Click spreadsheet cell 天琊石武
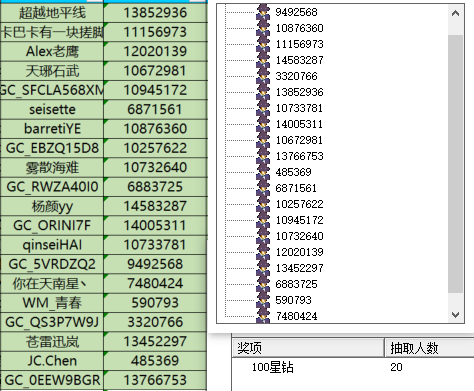 click(x=52, y=71)
